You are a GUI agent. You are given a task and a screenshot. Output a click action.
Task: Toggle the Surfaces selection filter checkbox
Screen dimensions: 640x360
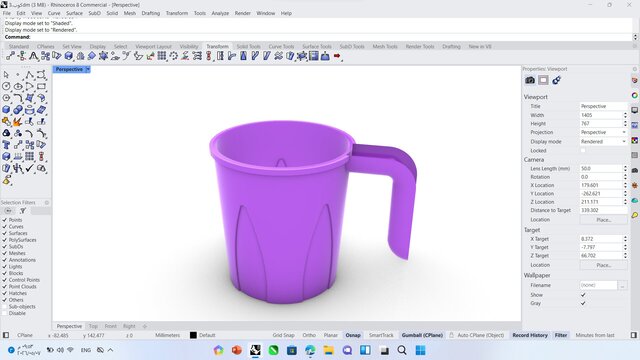(4, 233)
